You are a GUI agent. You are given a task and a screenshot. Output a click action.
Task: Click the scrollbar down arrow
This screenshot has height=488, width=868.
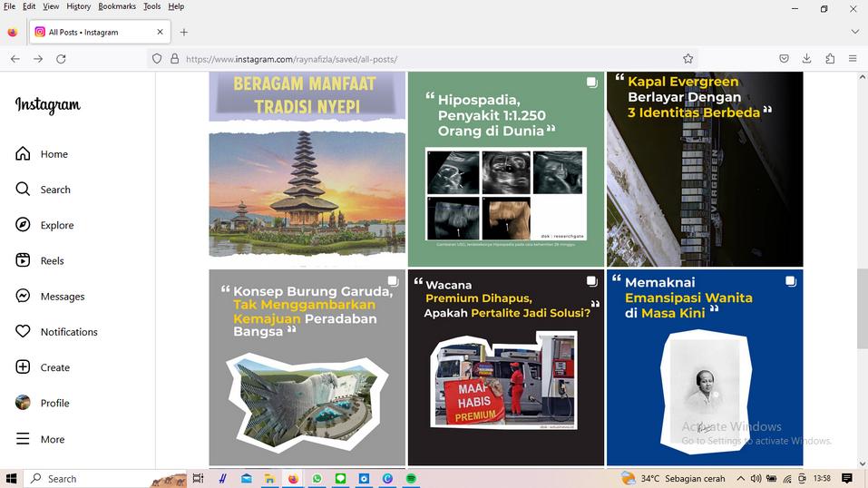click(862, 464)
